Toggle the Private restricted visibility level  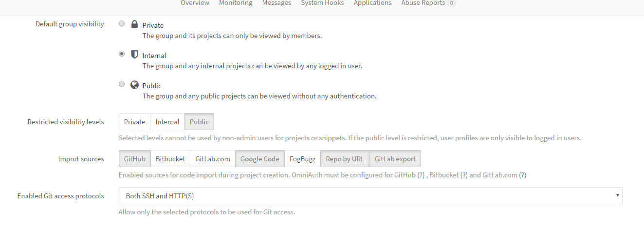[x=134, y=122]
